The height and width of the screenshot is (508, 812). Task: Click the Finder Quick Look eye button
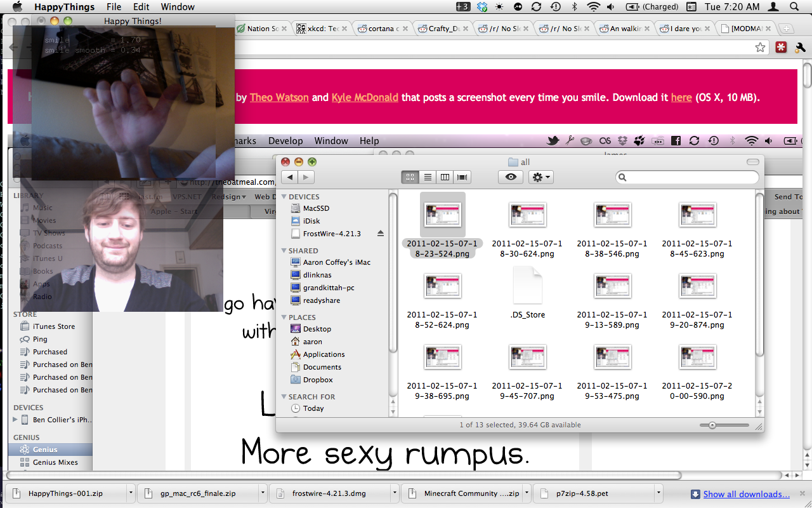[x=511, y=178]
